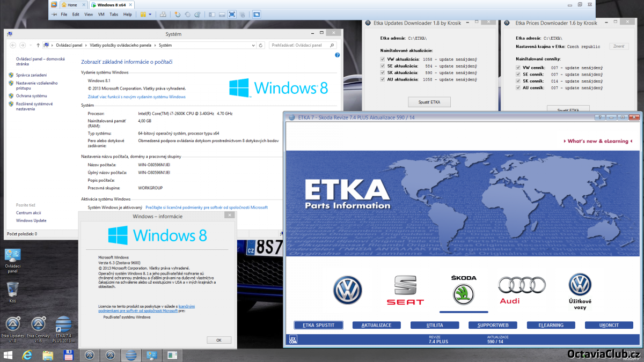Toggle the SK aktualizácia checkbox

click(382, 72)
